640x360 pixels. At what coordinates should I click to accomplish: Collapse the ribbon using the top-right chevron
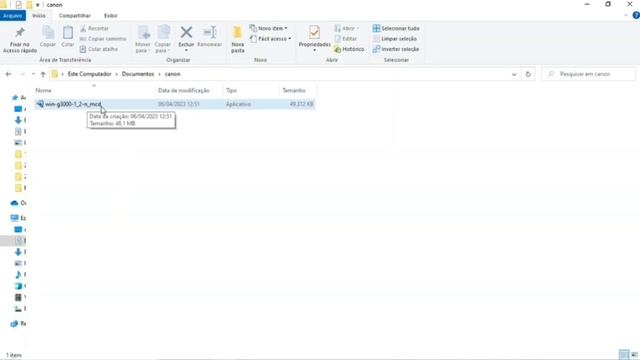tap(626, 16)
